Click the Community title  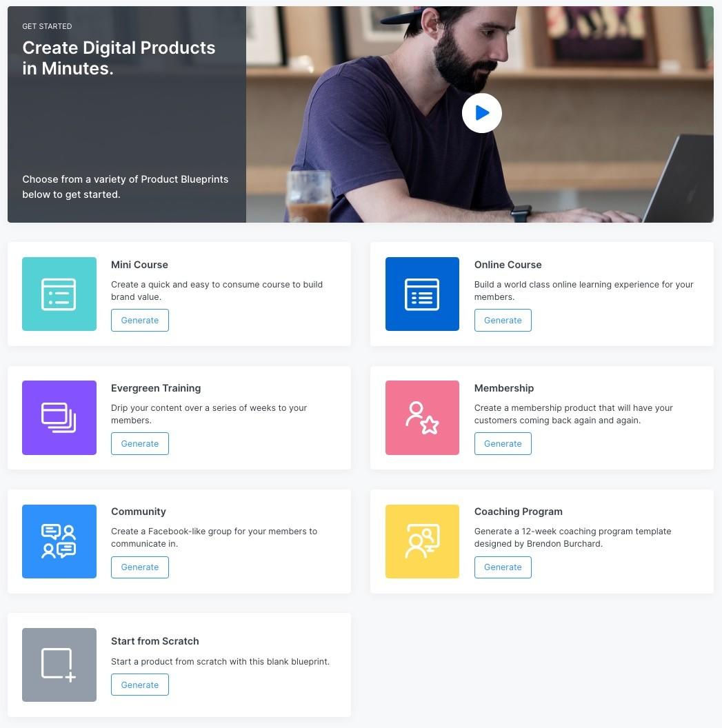tap(139, 512)
